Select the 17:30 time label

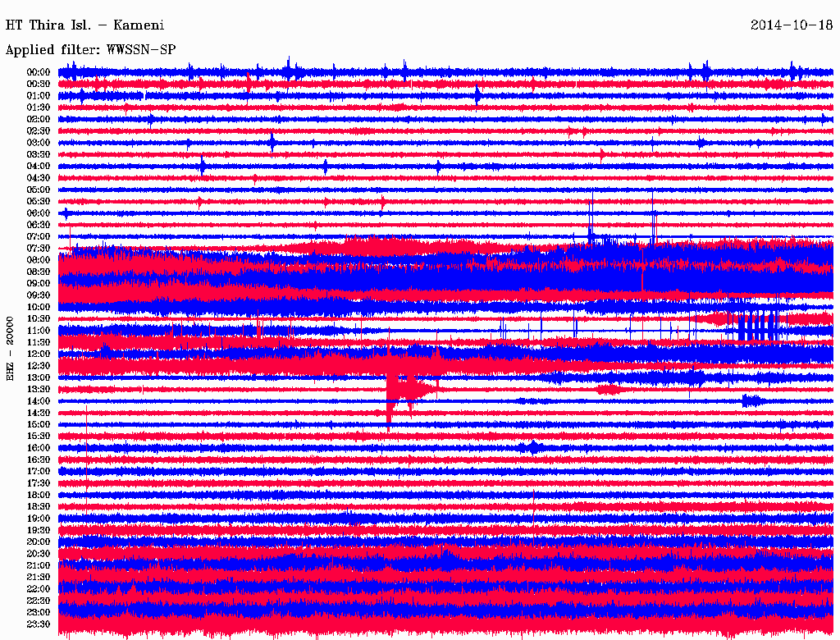coord(39,483)
